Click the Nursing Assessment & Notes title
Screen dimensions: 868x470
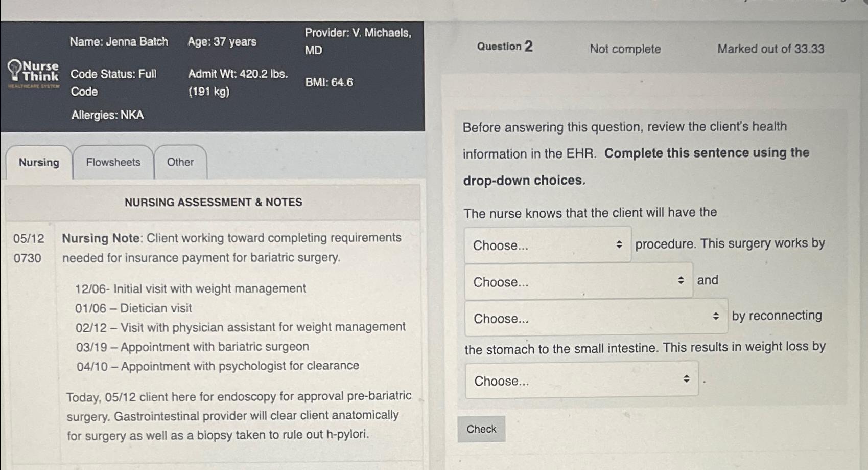tap(214, 202)
